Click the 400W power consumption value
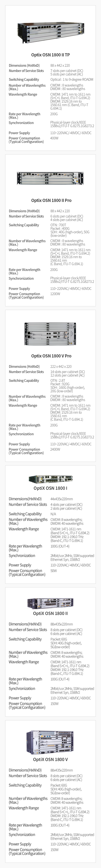The image size is (101, 868). (54, 138)
